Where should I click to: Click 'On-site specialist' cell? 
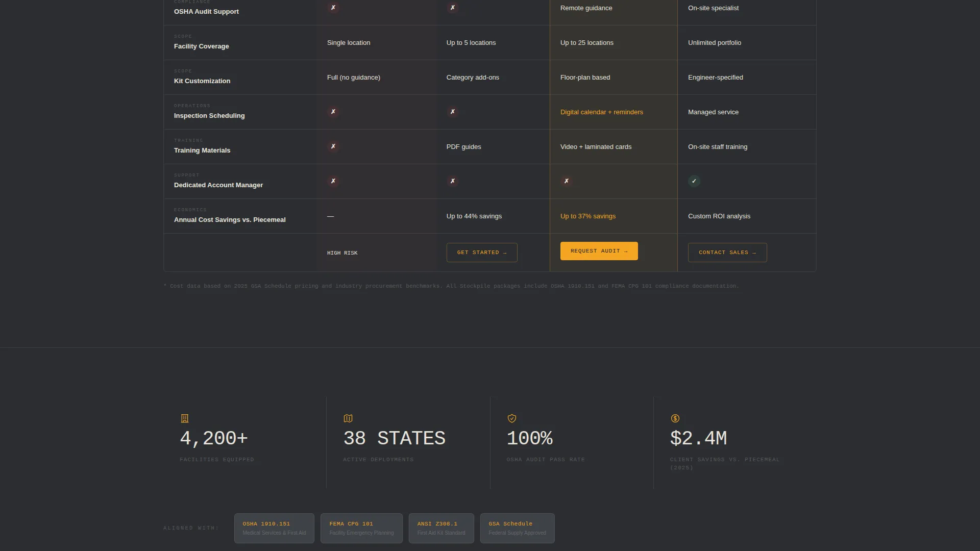[x=713, y=8]
